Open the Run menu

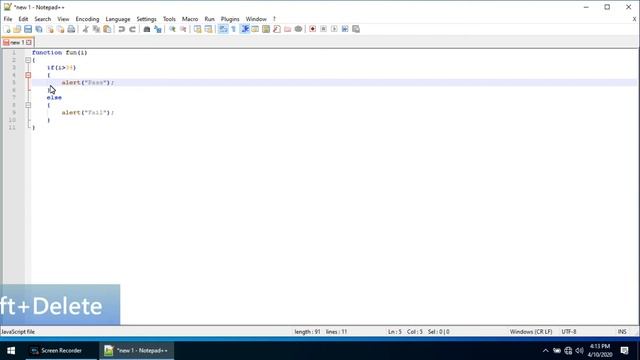(x=209, y=19)
